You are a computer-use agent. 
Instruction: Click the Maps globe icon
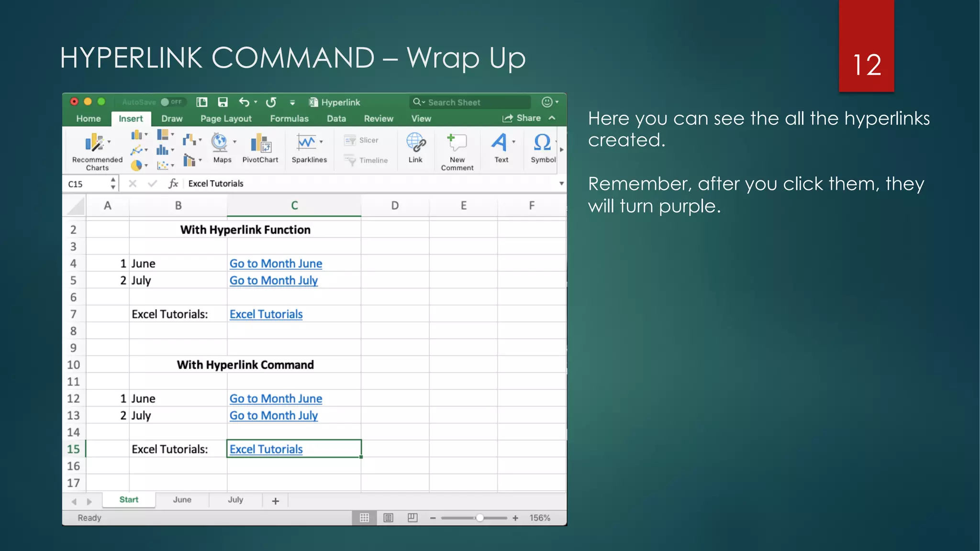[220, 142]
